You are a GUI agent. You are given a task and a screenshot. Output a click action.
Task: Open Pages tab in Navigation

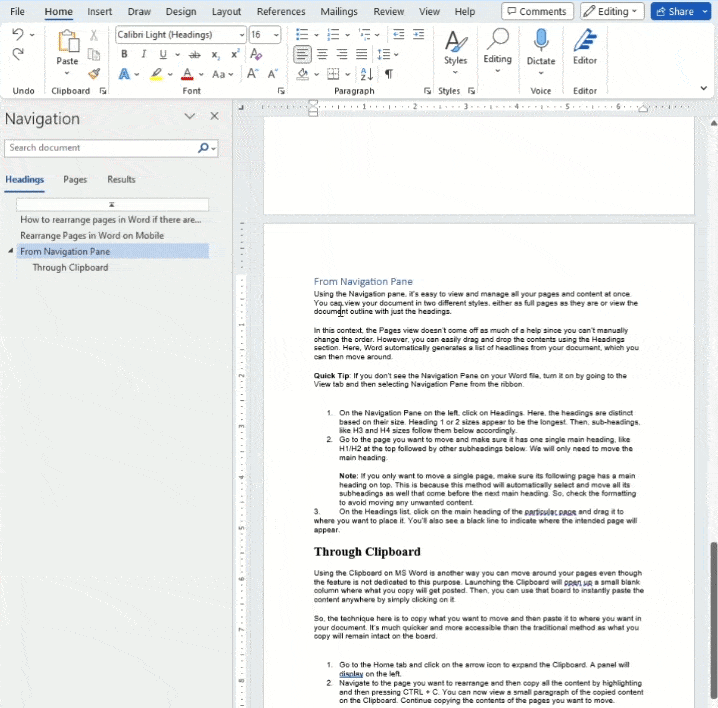click(x=75, y=180)
